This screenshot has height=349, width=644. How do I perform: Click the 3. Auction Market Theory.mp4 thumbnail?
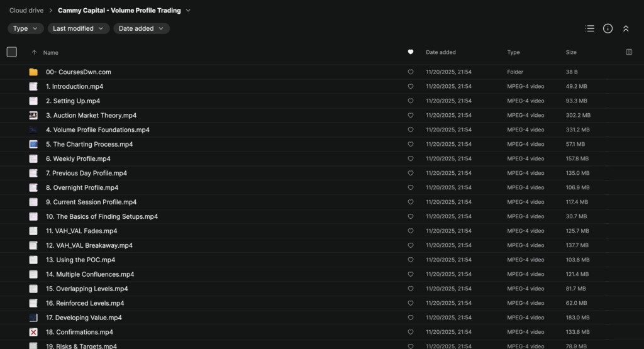[x=33, y=116]
